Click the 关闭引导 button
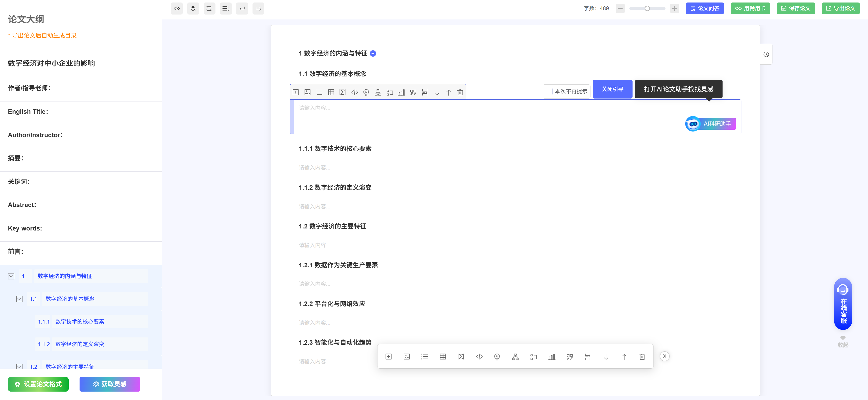Viewport: 868px width, 400px height. 612,89
